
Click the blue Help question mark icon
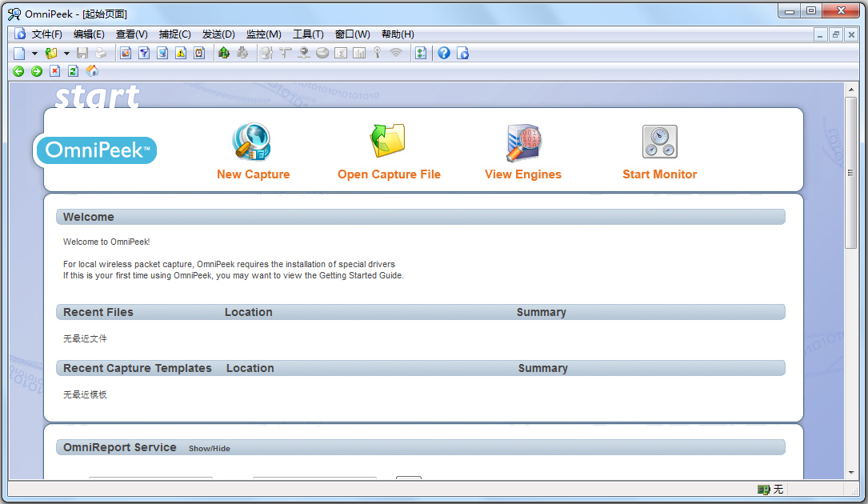(x=443, y=53)
